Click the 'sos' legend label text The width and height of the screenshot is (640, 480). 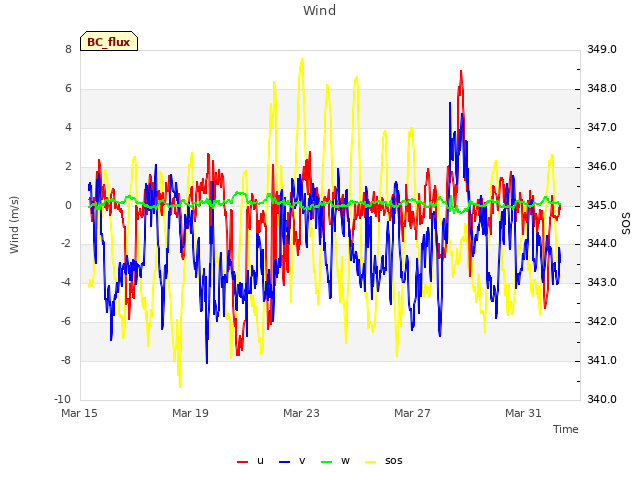coord(393,461)
